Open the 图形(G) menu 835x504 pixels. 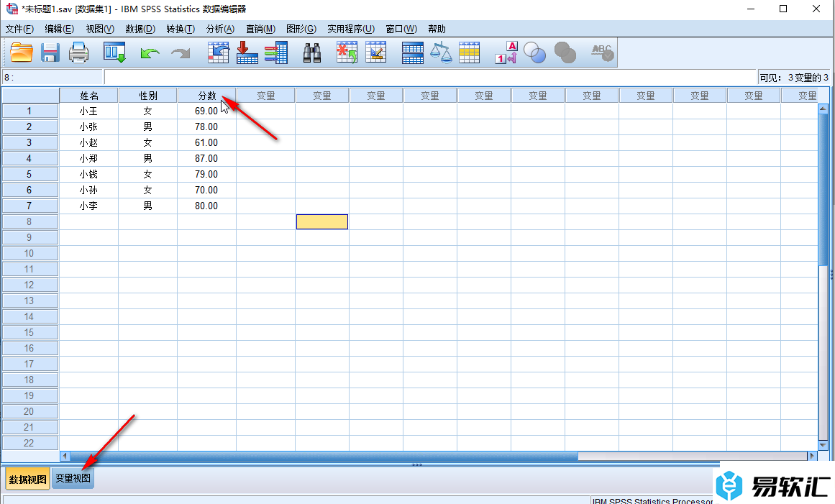point(301,29)
